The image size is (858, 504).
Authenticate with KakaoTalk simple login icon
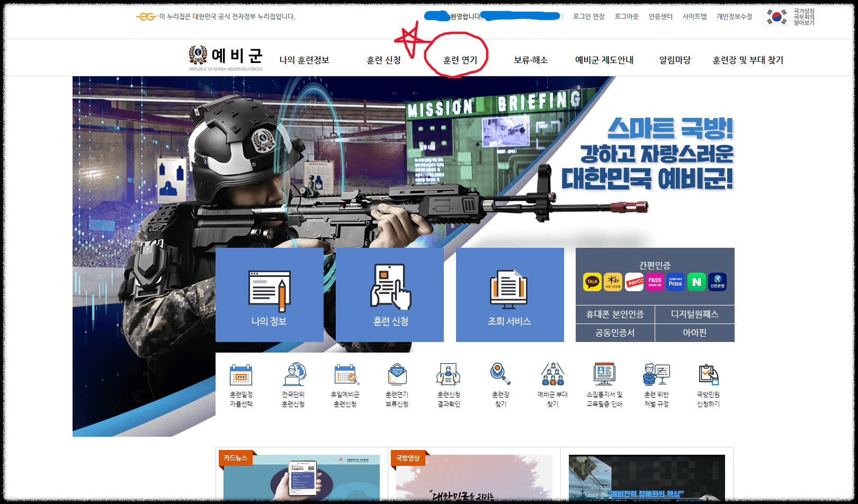point(591,282)
